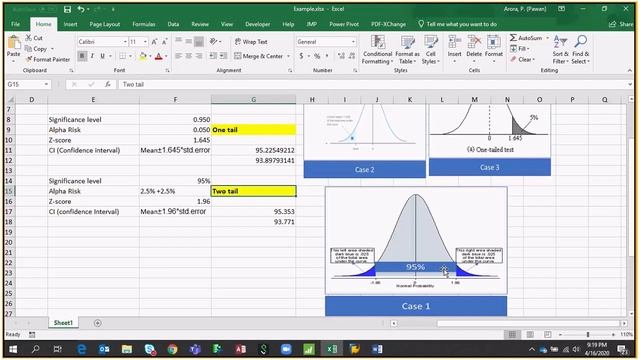
Task: Switch to Page Layout view icon
Action: pos(530,335)
